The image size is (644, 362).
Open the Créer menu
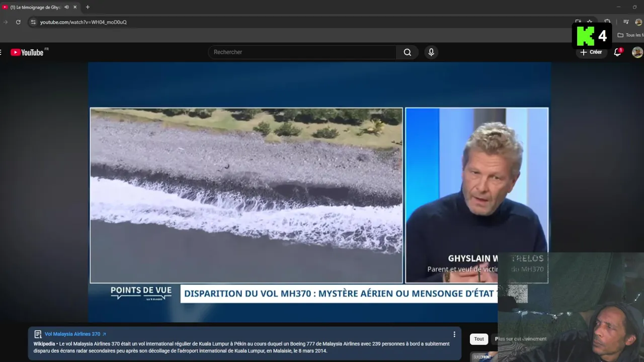[x=591, y=52]
